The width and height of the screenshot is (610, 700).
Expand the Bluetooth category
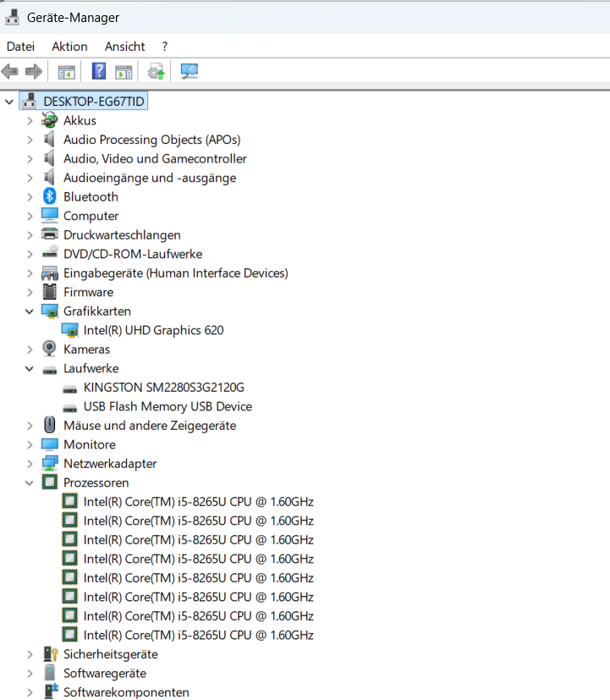pyautogui.click(x=30, y=197)
